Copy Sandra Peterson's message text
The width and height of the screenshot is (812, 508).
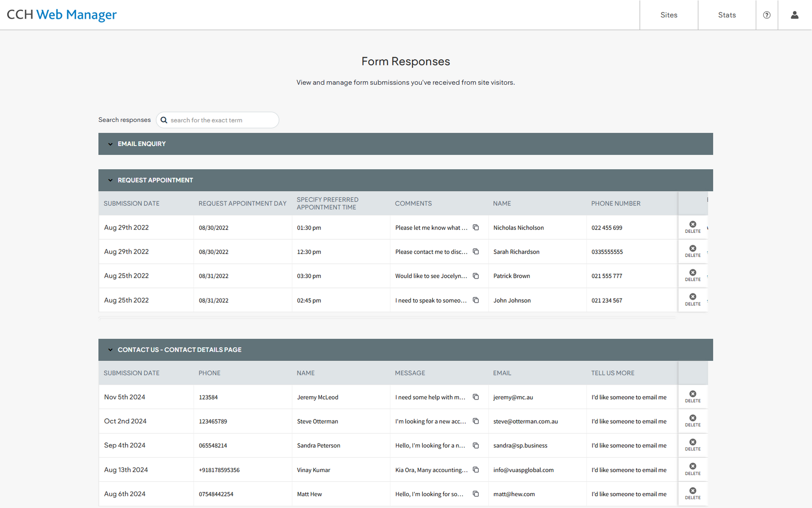[x=476, y=445]
